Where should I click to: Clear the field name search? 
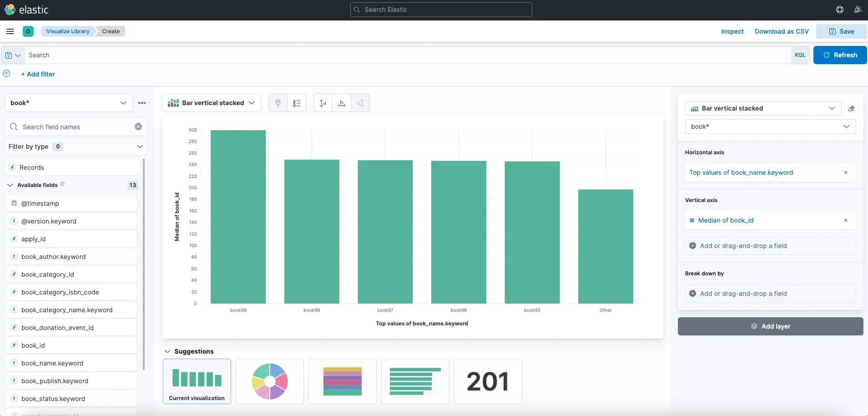[x=138, y=127]
